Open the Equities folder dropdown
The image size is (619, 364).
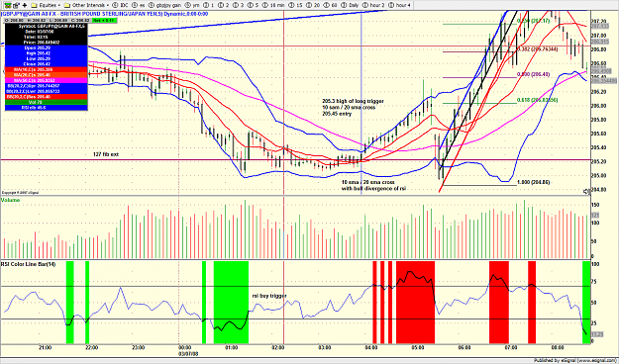click(46, 5)
